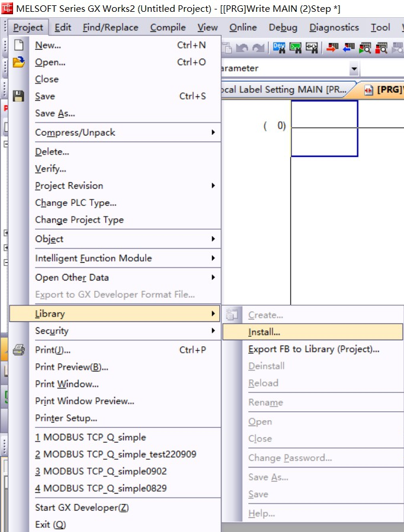Click the printer icon beside Print(J)
Viewport: 404px width, 532px height.
pyautogui.click(x=19, y=350)
